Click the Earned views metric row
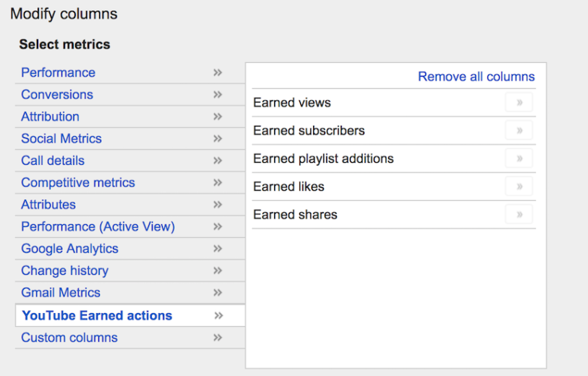This screenshot has height=376, width=588. tap(393, 103)
